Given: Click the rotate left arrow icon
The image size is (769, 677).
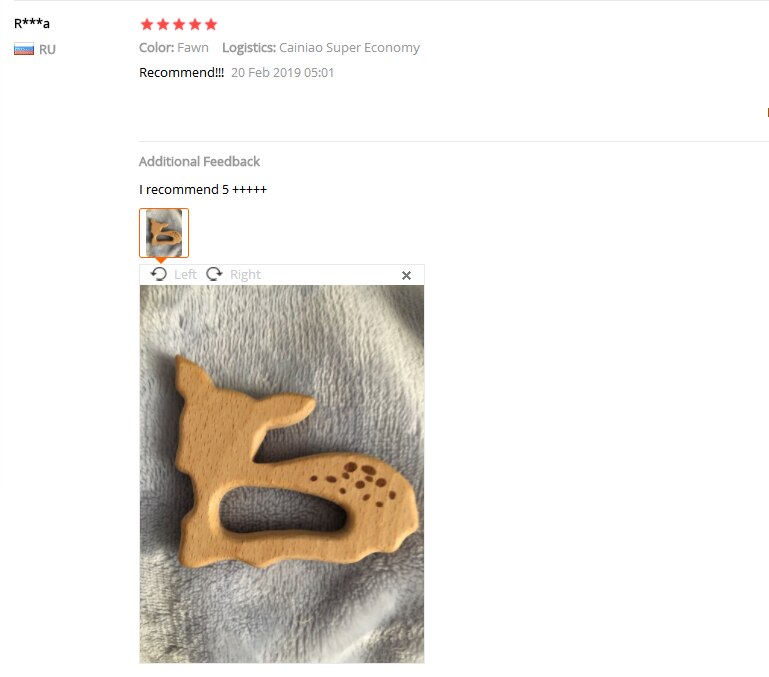Looking at the screenshot, I should coord(158,274).
